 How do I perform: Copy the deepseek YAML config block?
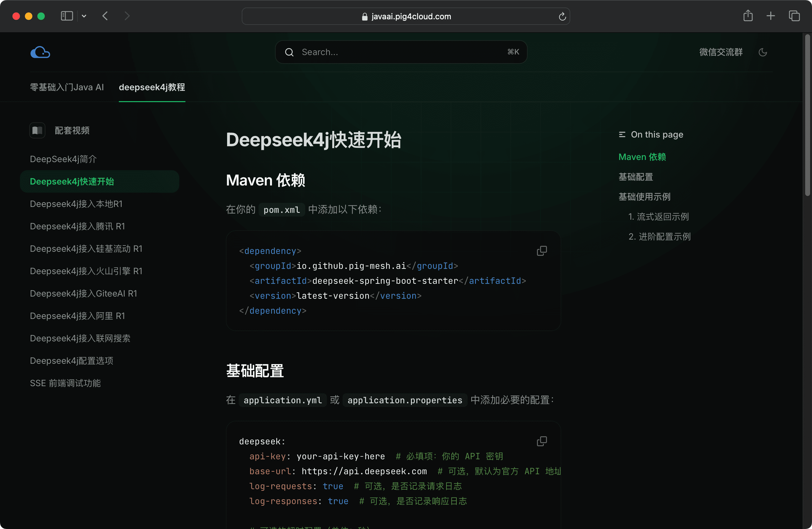coord(541,441)
